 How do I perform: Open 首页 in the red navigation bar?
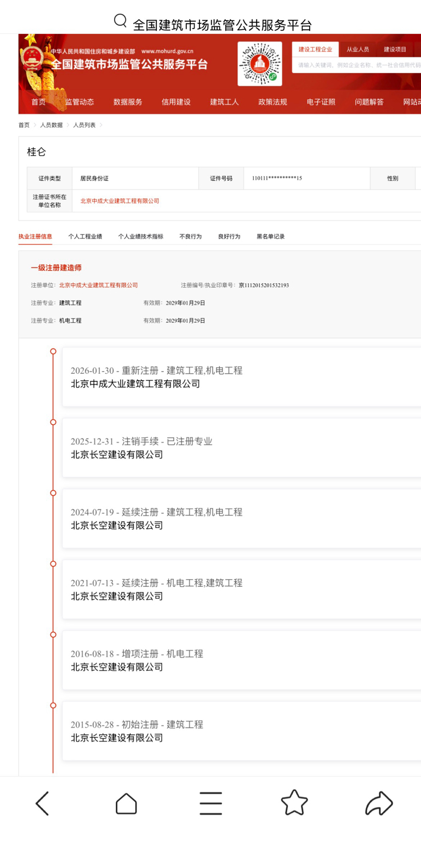38,102
